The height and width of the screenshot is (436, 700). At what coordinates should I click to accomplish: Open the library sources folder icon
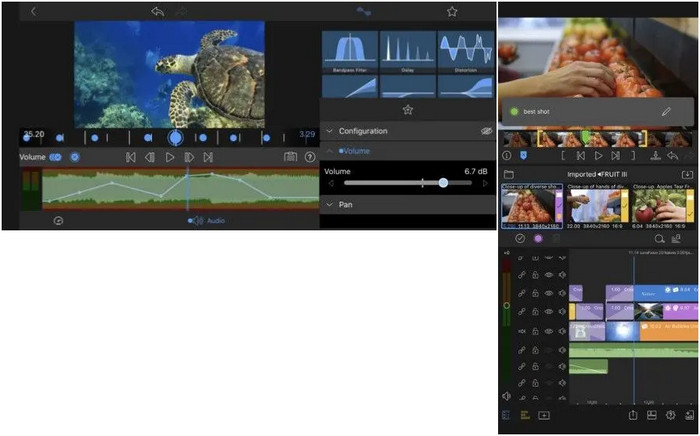tap(508, 174)
